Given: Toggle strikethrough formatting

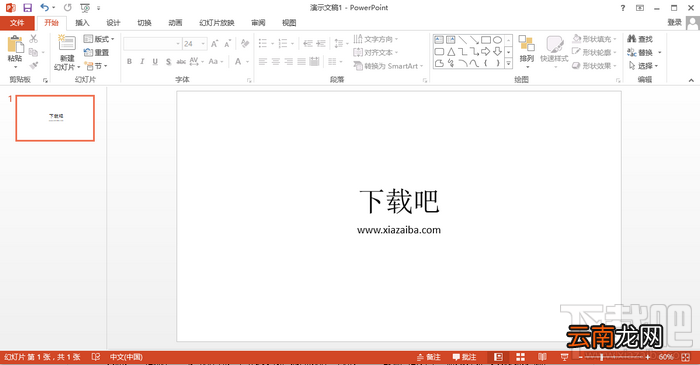Looking at the screenshot, I should [x=181, y=62].
